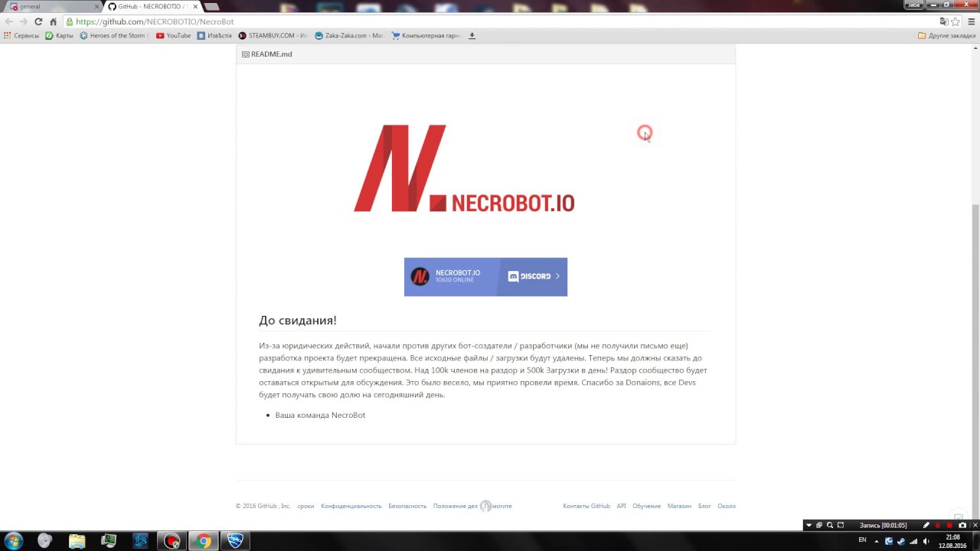Open the Zaka-Zaka.com bookmark

(349, 35)
